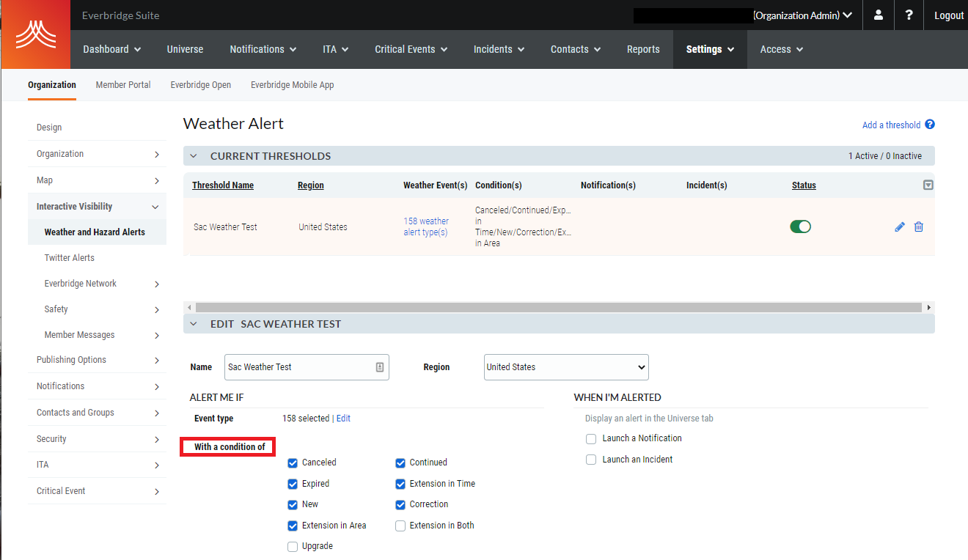Select Weather and Hazard Alerts sidebar item
The image size is (968, 560).
click(97, 232)
